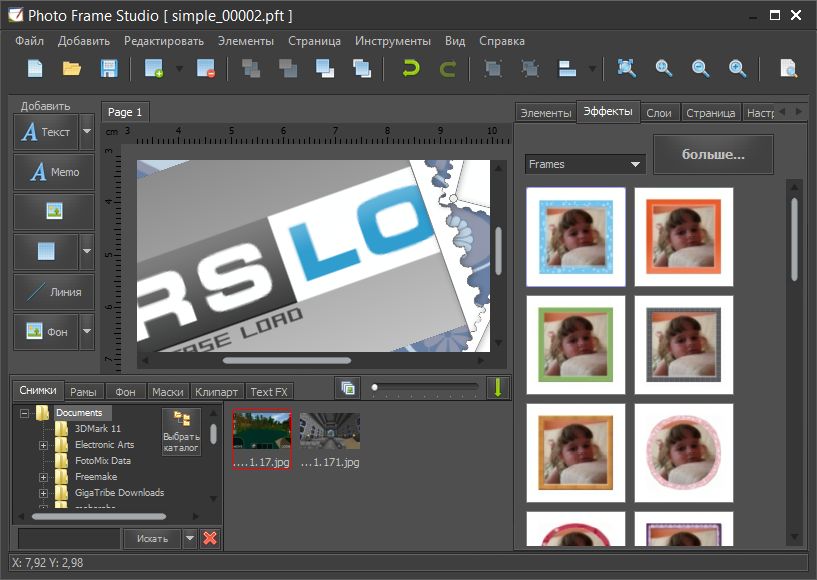This screenshot has width=817, height=580.
Task: Select the pink circular frame thumbnail
Action: [x=684, y=453]
